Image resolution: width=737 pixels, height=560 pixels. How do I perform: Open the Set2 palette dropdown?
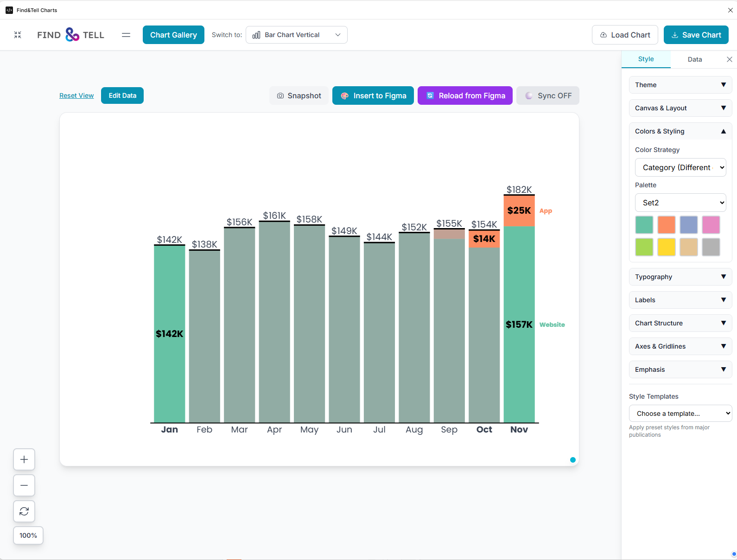[x=680, y=203]
